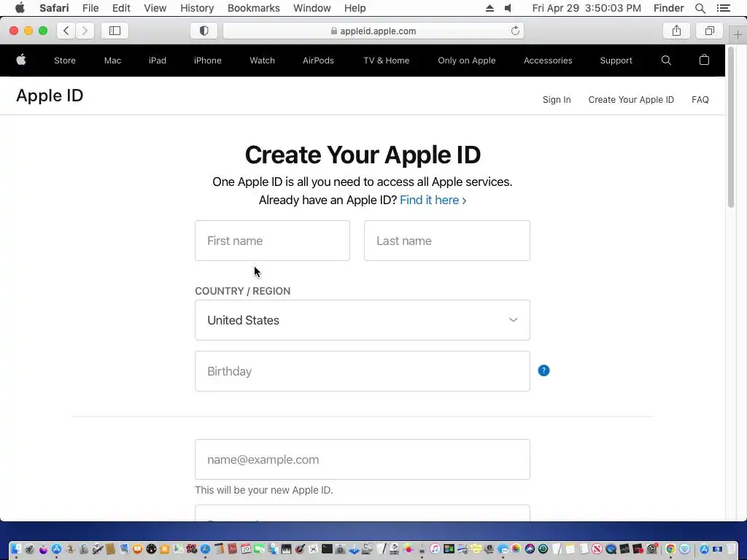Go to Watch in Apple navigation
747x560 pixels.
(262, 61)
